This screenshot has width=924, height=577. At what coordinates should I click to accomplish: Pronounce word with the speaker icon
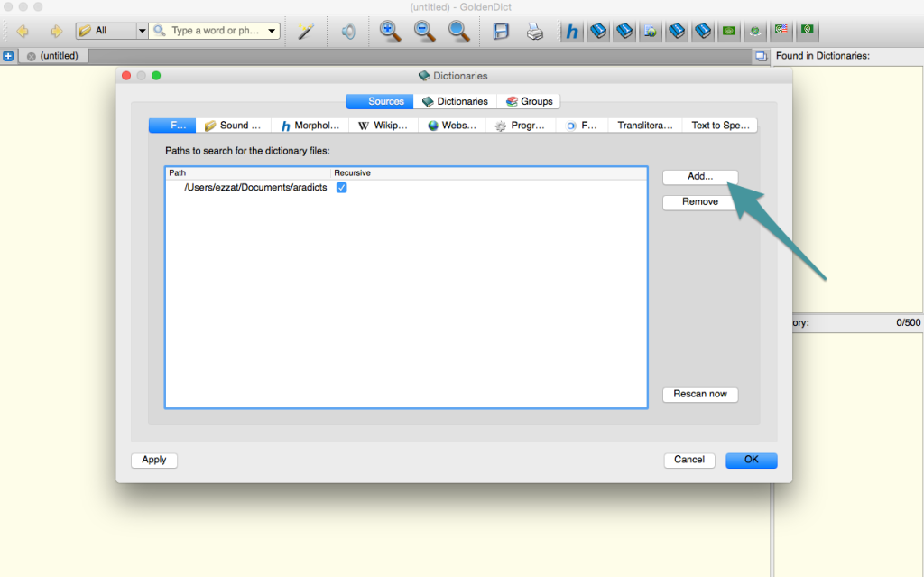(x=348, y=31)
